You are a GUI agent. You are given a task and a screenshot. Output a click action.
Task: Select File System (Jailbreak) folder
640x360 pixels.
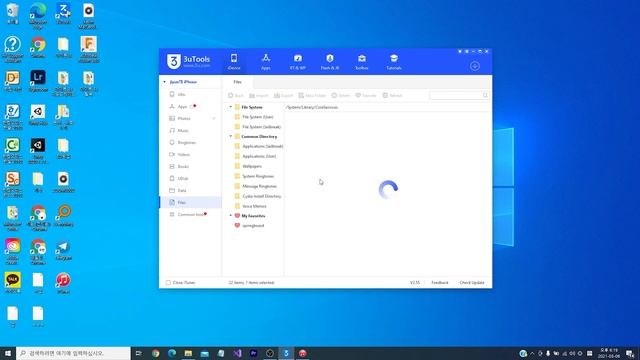click(261, 127)
